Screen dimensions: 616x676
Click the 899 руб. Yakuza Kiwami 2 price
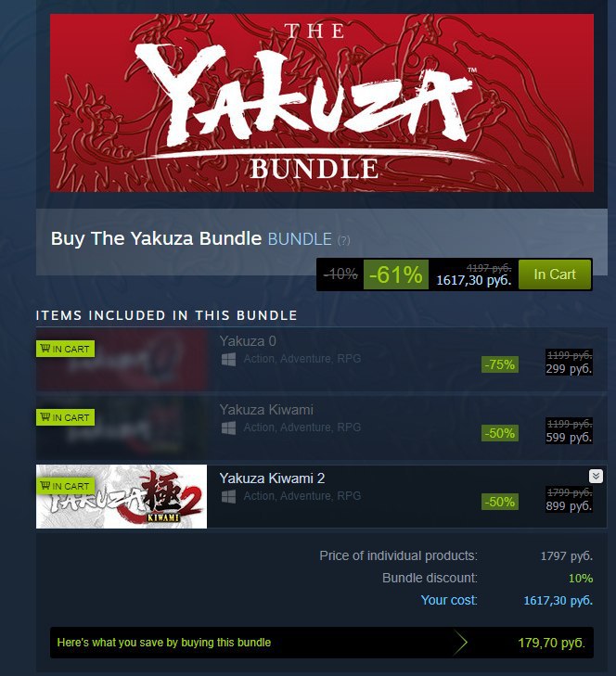tap(569, 505)
